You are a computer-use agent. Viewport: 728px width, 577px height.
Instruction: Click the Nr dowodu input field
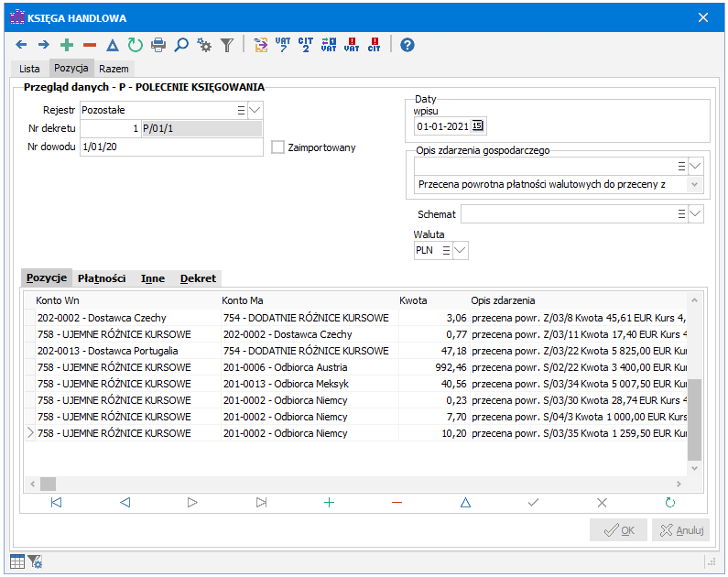pos(171,147)
